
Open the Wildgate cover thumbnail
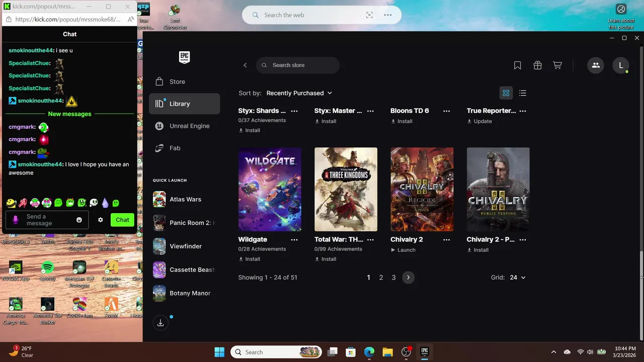tap(270, 189)
